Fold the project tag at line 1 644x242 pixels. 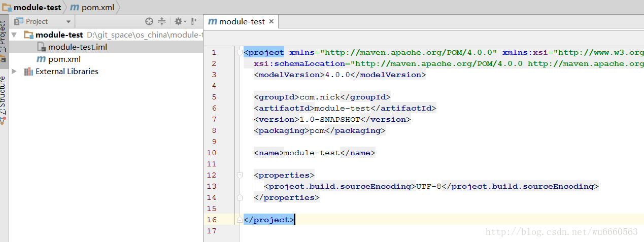239,52
